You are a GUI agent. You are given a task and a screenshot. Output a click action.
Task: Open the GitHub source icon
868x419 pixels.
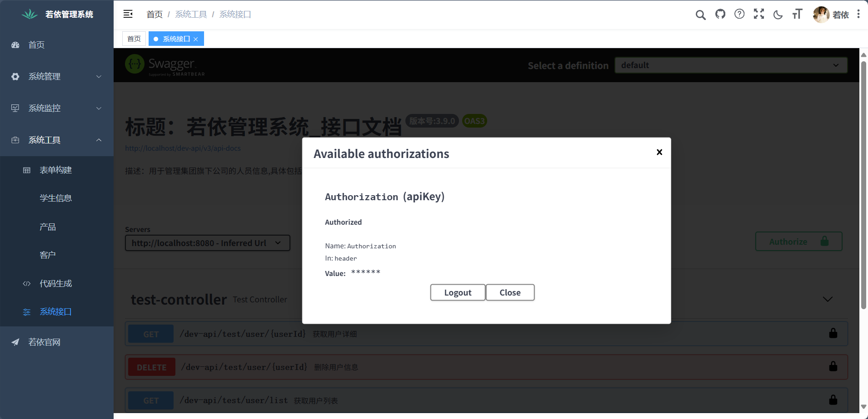[720, 14]
